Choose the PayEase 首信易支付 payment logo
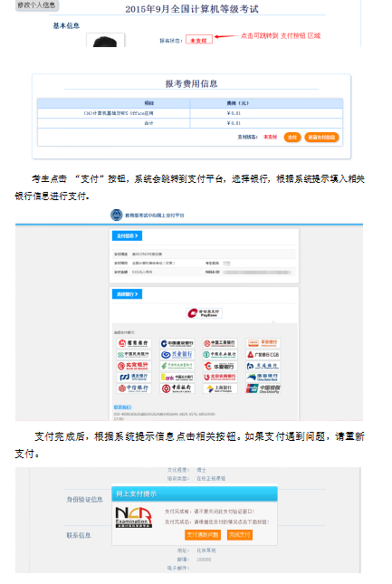Viewport: 392px width, 584px height. coord(204,313)
